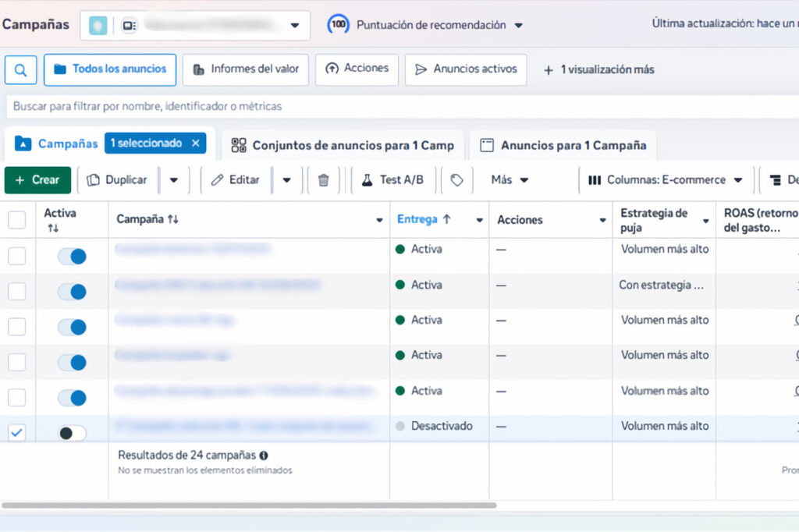Uncheck the selected campaign row checkbox
This screenshot has height=532, width=799.
pos(16,433)
